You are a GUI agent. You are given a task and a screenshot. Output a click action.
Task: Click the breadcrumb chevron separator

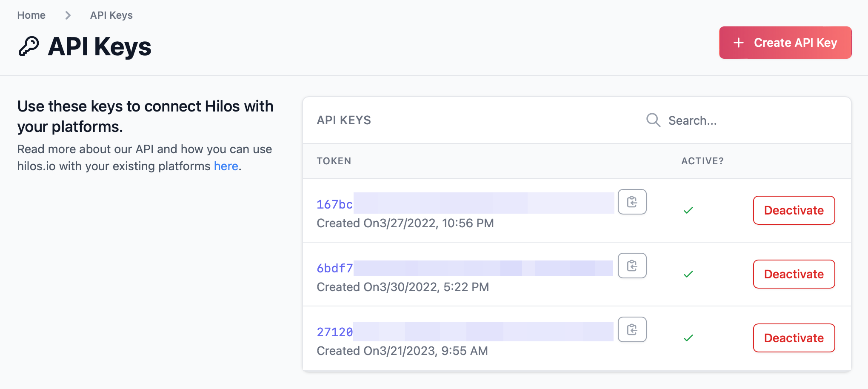[68, 15]
